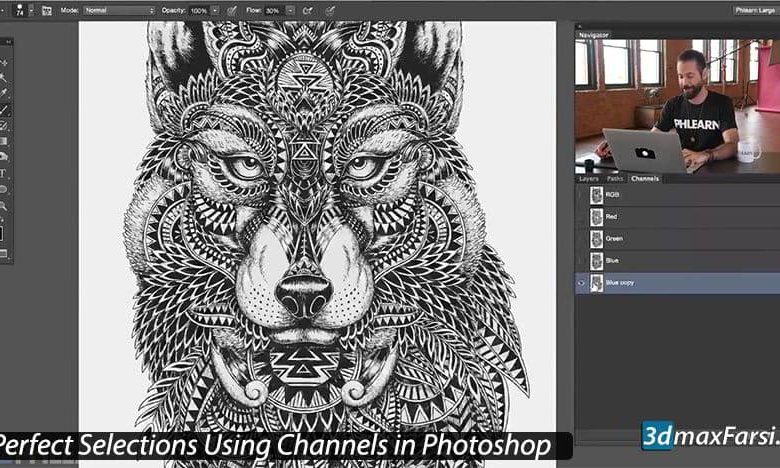The height and width of the screenshot is (468, 780).
Task: Click the brush size 74 preset thumbnail
Action: pyautogui.click(x=20, y=10)
